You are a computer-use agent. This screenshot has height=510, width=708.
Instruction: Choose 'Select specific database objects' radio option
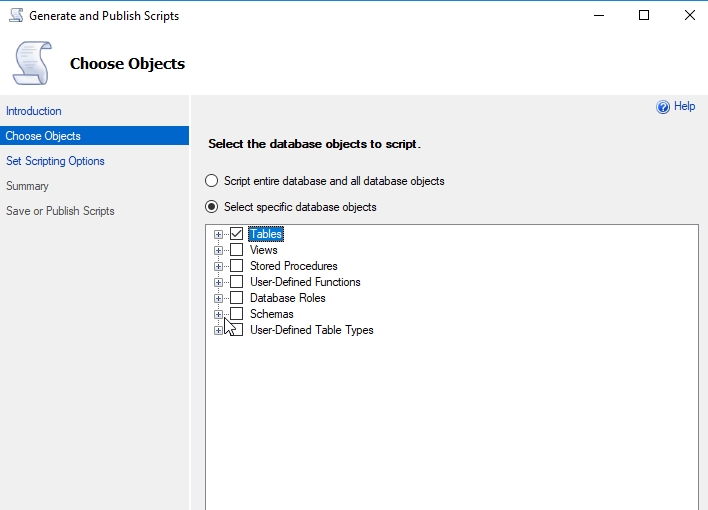click(211, 207)
